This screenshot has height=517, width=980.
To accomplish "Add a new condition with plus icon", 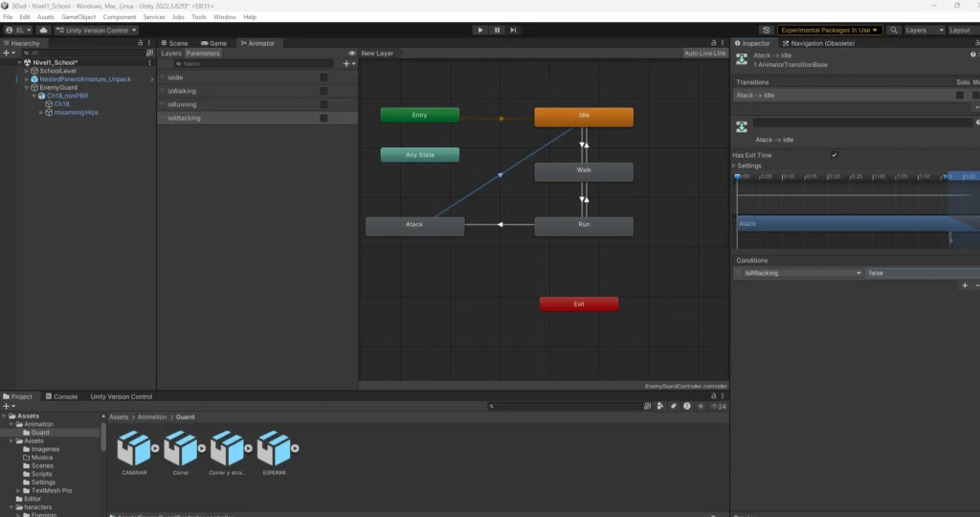I will pyautogui.click(x=965, y=285).
